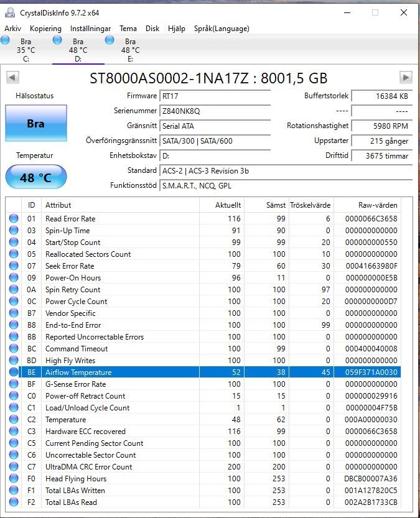The width and height of the screenshot is (420, 518).
Task: Select the Power-off Retract Count row
Action: tap(203, 395)
